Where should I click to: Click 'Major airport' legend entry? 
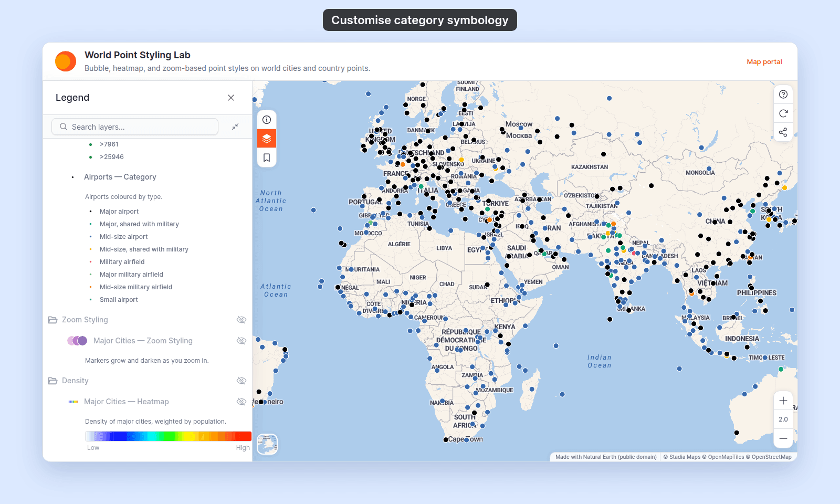[119, 212]
